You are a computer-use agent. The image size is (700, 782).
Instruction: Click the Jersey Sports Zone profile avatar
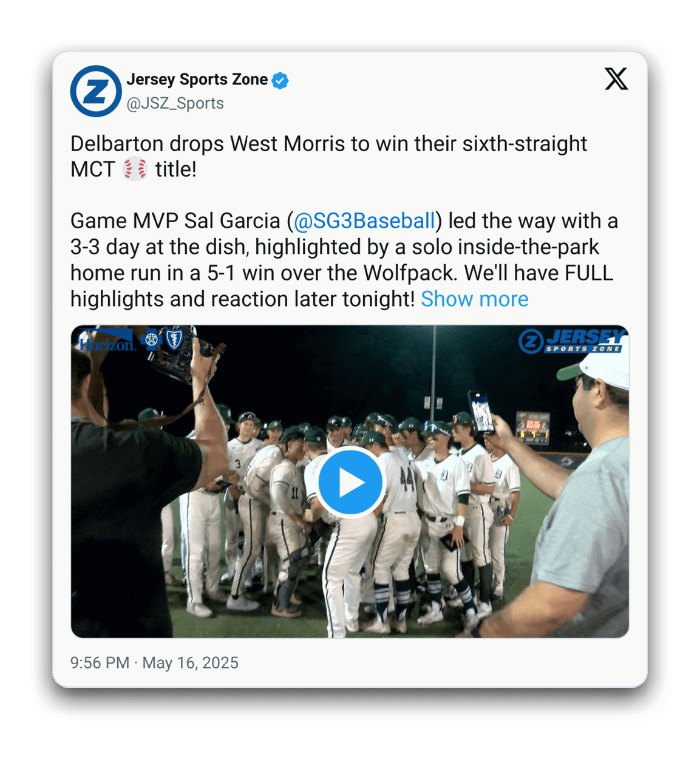click(95, 91)
